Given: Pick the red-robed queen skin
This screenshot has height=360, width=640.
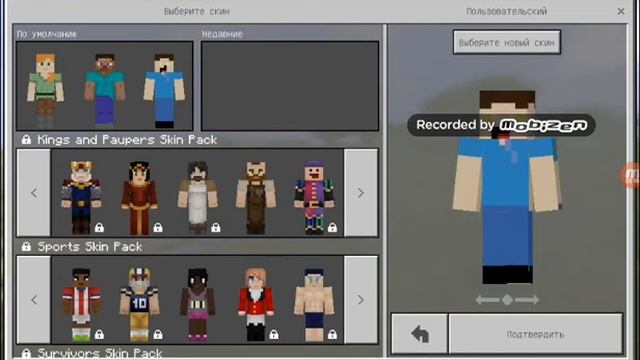Looking at the screenshot, I should click(139, 197).
